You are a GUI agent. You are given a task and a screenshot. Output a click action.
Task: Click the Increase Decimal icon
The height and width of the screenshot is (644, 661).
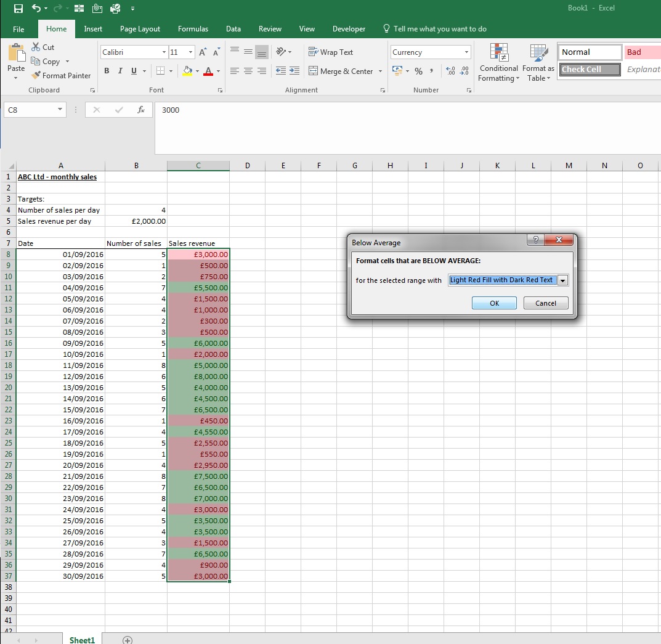[x=451, y=71]
